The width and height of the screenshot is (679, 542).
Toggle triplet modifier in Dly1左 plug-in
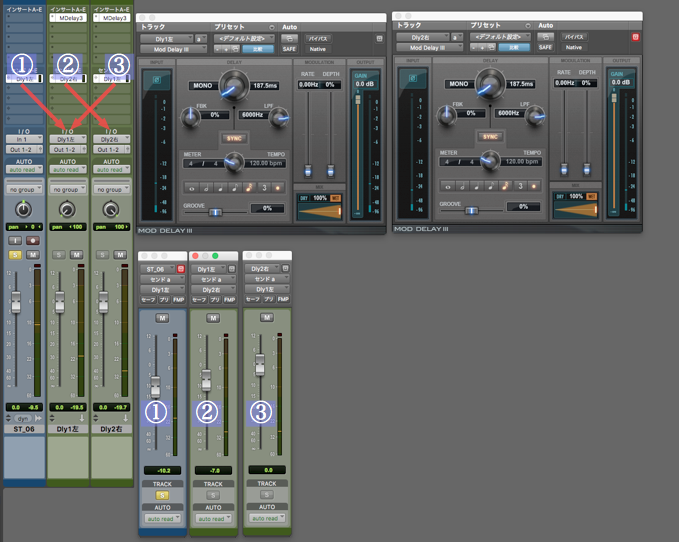tap(264, 188)
